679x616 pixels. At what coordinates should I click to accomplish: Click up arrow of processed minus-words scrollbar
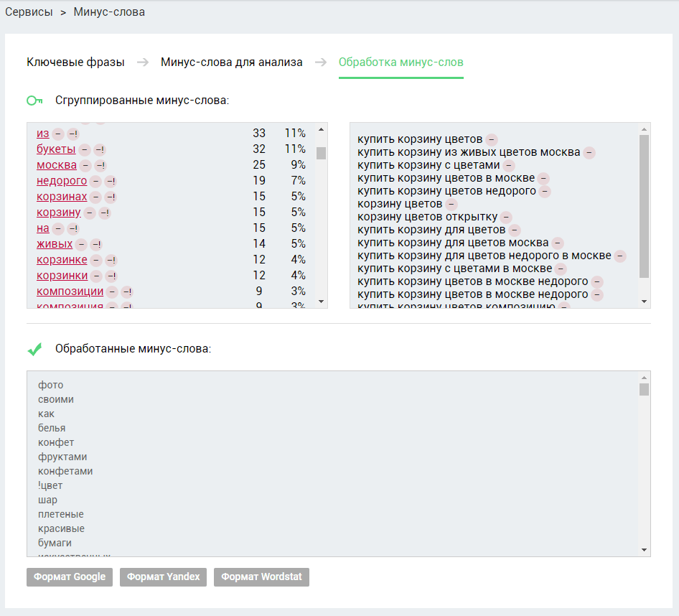coord(644,378)
